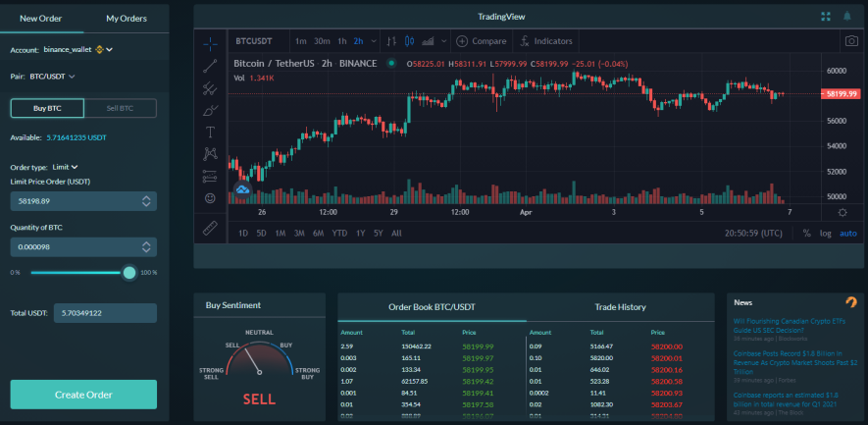Select the trend line drawing tool

210,66
